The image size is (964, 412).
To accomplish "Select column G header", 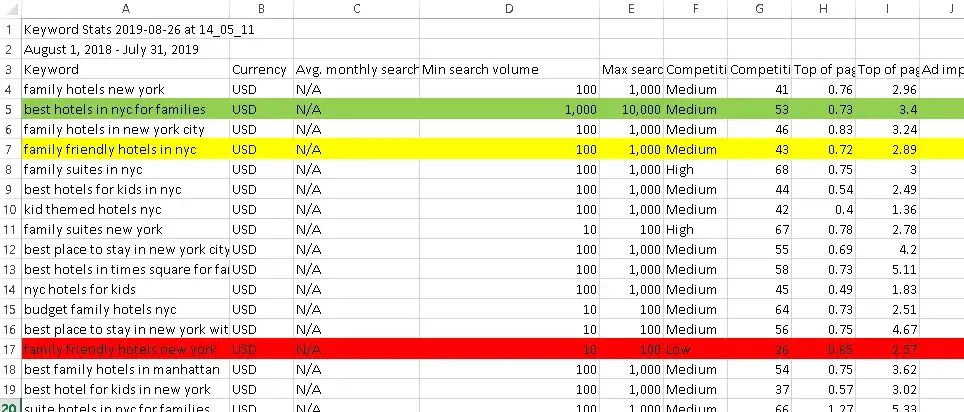I will point(759,9).
